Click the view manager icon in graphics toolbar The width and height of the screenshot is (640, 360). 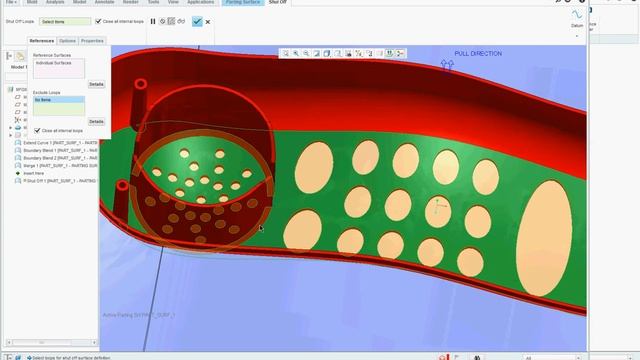tap(348, 53)
